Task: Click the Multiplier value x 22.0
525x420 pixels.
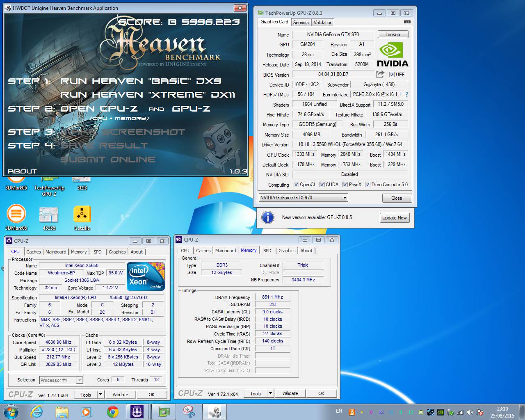Action: (x=58, y=349)
